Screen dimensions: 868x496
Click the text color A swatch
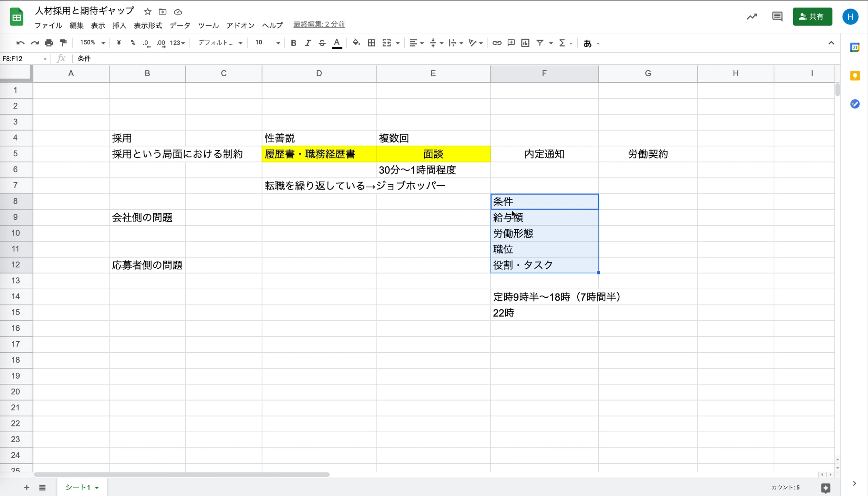click(x=337, y=43)
